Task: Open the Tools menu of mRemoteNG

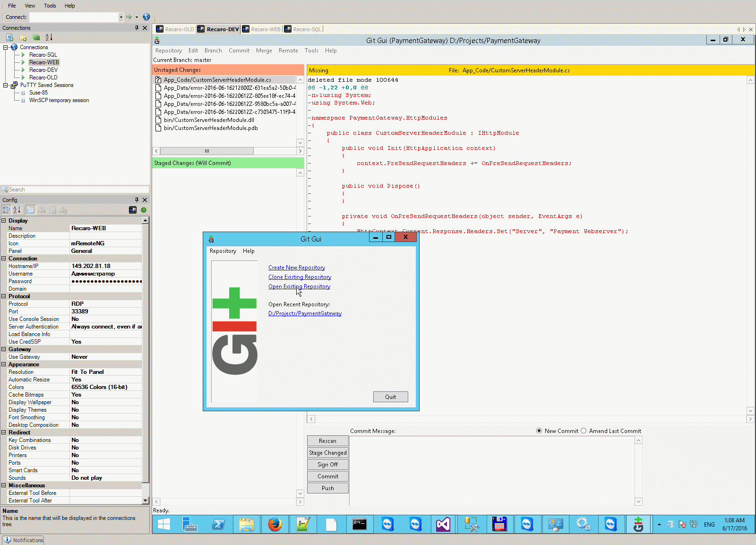Action: click(50, 6)
